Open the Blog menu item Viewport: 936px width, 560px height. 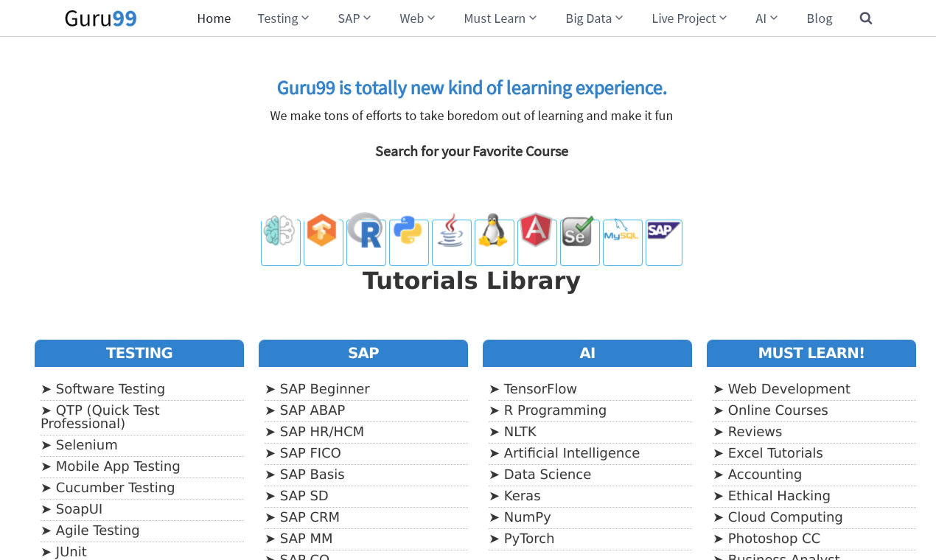coord(820,18)
